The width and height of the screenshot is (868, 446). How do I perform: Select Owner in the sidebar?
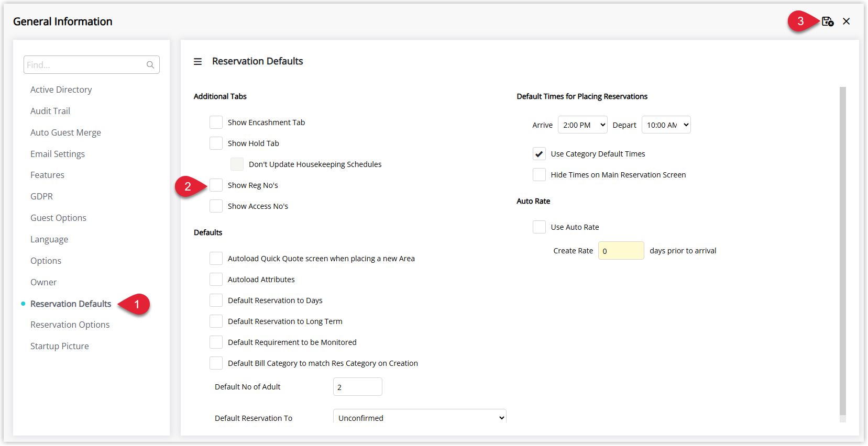pos(43,282)
